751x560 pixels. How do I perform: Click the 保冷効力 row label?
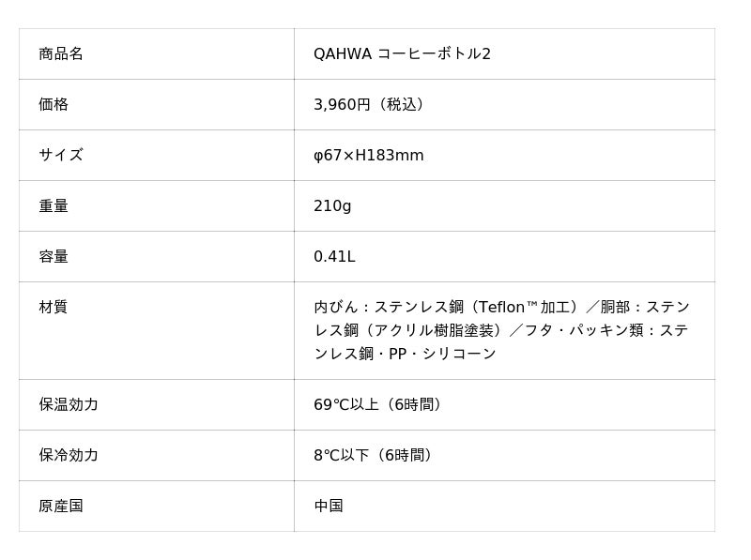point(69,456)
